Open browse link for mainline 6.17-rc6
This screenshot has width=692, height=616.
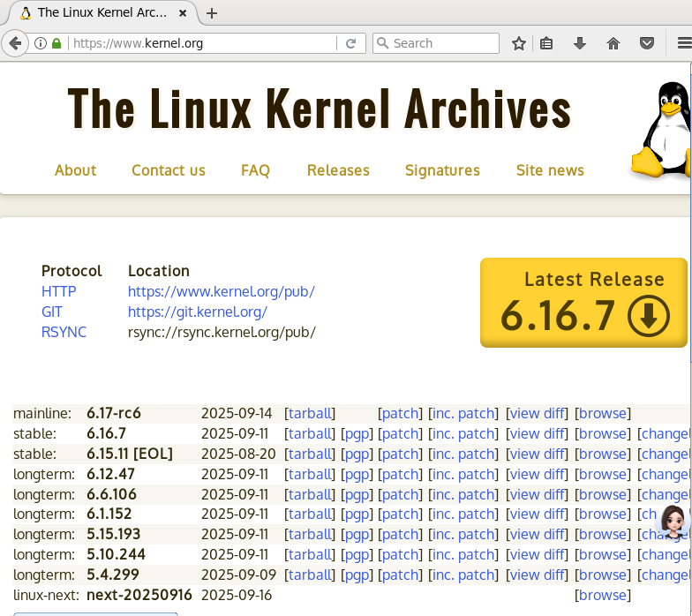pos(602,413)
